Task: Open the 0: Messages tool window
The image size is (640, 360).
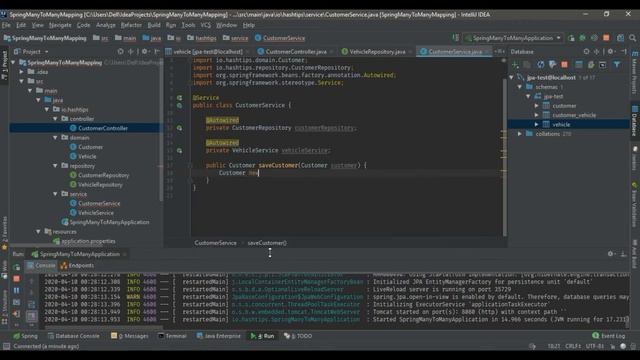Action: [x=130, y=336]
